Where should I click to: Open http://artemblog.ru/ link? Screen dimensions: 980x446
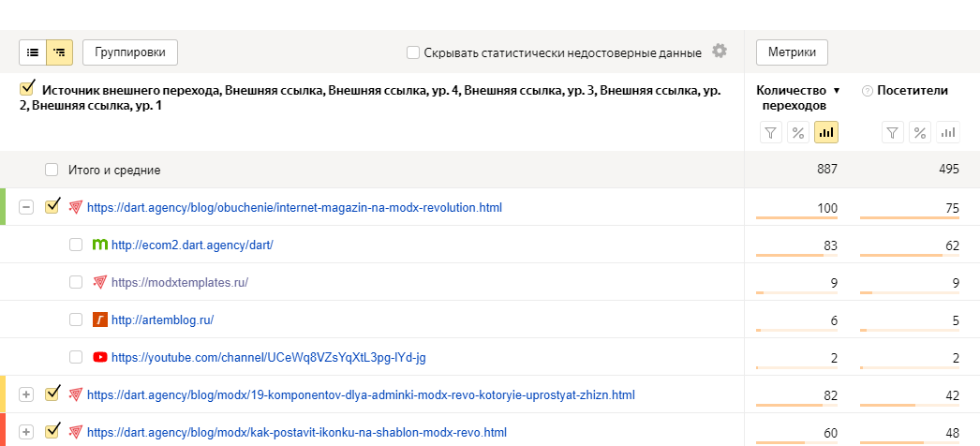[x=162, y=320]
